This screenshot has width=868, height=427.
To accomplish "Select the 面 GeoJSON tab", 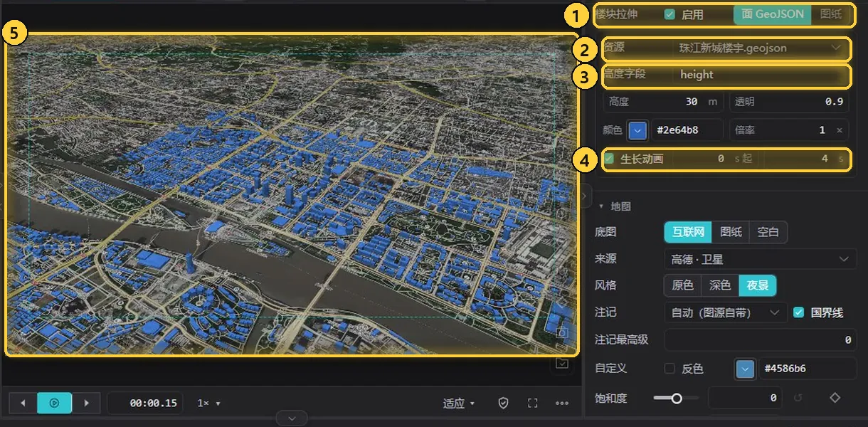I will pyautogui.click(x=772, y=14).
